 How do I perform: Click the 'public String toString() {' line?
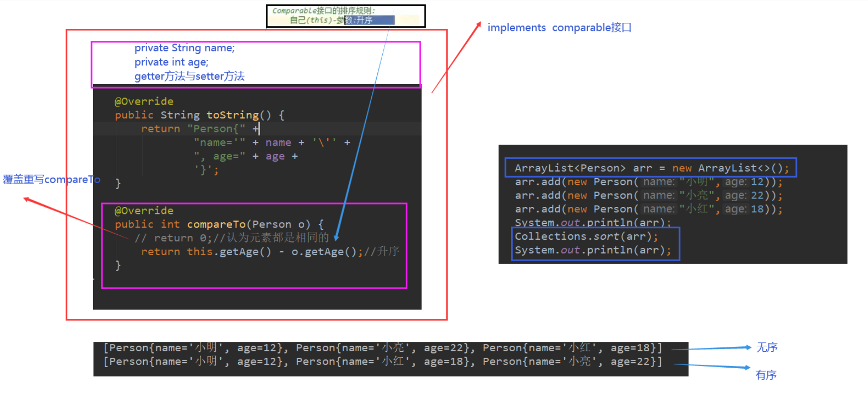coord(199,115)
